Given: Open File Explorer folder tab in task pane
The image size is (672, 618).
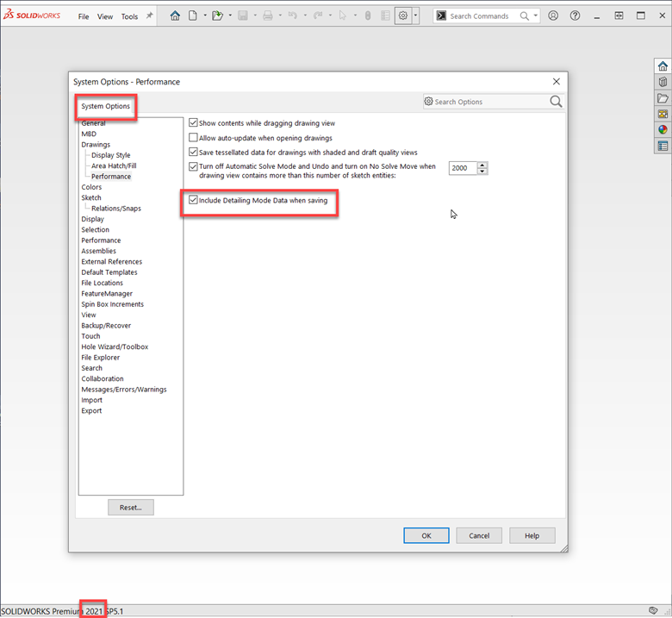Looking at the screenshot, I should 663,98.
